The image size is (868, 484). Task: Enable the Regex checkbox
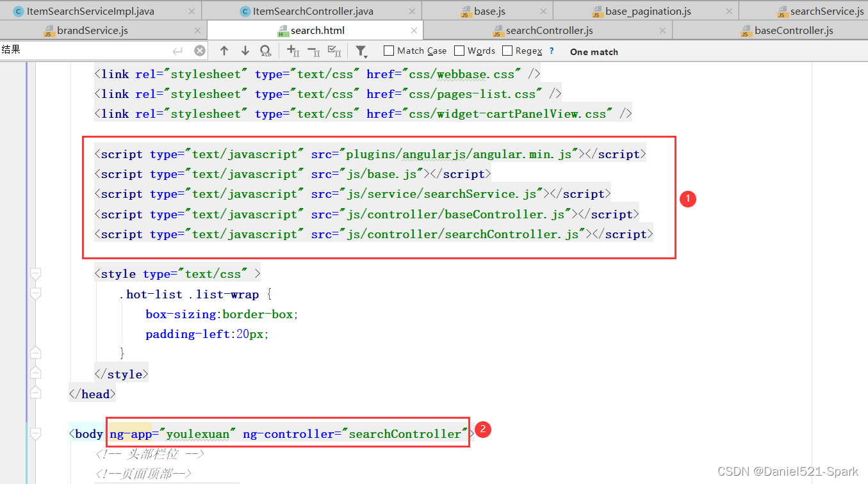(x=507, y=51)
